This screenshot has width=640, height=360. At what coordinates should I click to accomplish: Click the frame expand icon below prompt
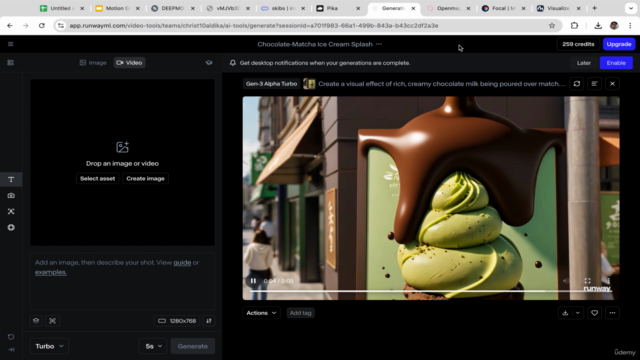[52, 321]
